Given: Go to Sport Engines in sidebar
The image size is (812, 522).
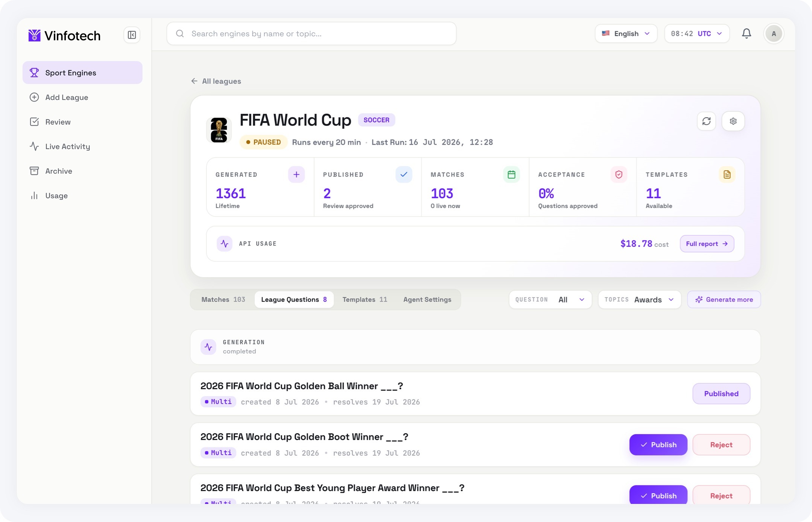Looking at the screenshot, I should coord(82,73).
